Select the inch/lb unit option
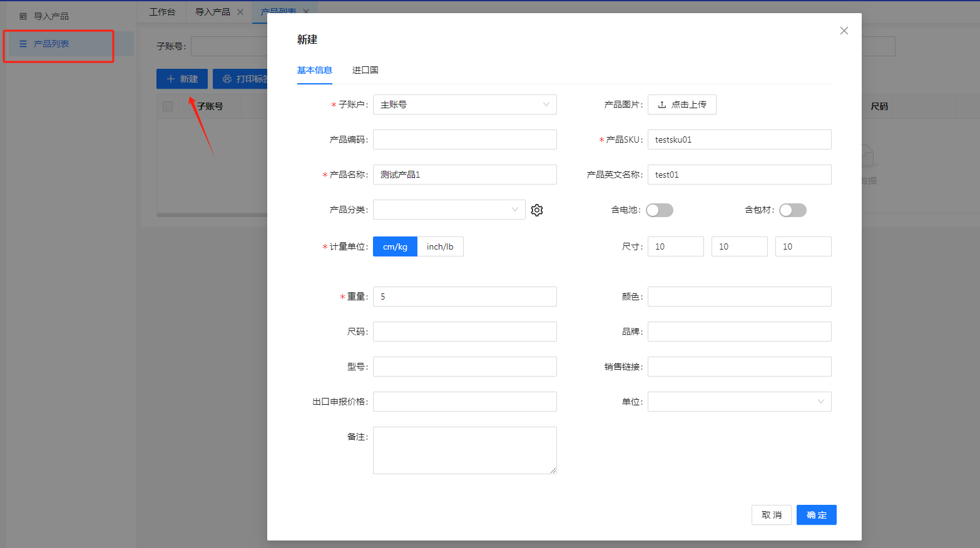The width and height of the screenshot is (980, 548). point(440,246)
